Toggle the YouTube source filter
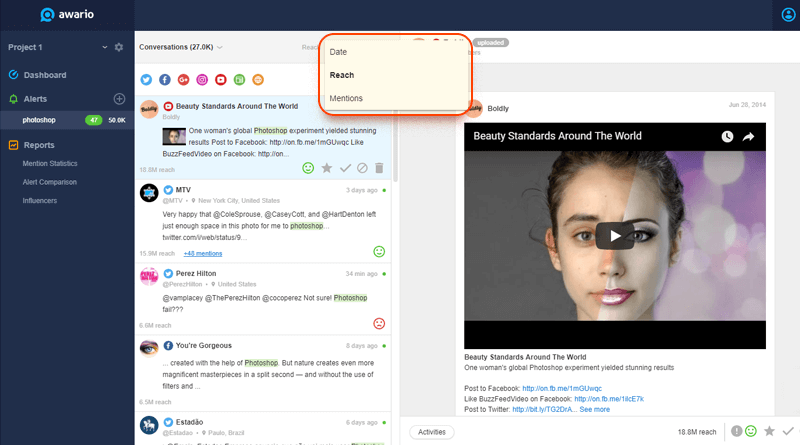Image resolution: width=800 pixels, height=445 pixels. (220, 80)
